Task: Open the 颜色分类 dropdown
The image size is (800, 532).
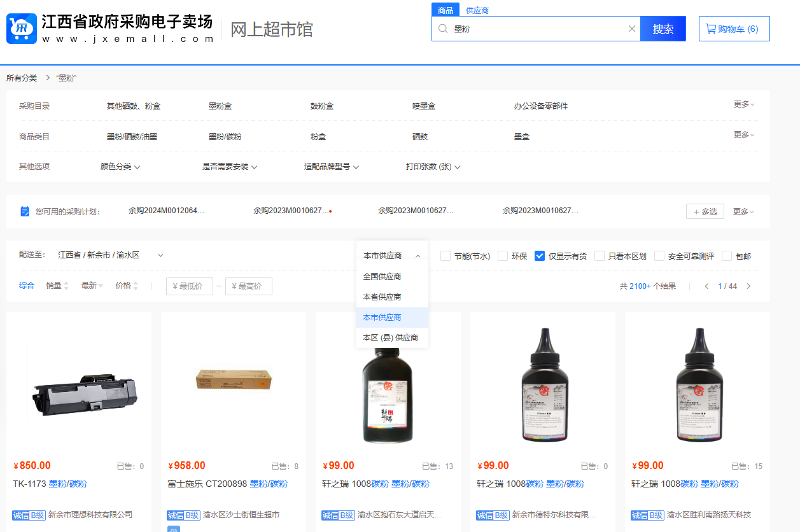Action: 120,167
